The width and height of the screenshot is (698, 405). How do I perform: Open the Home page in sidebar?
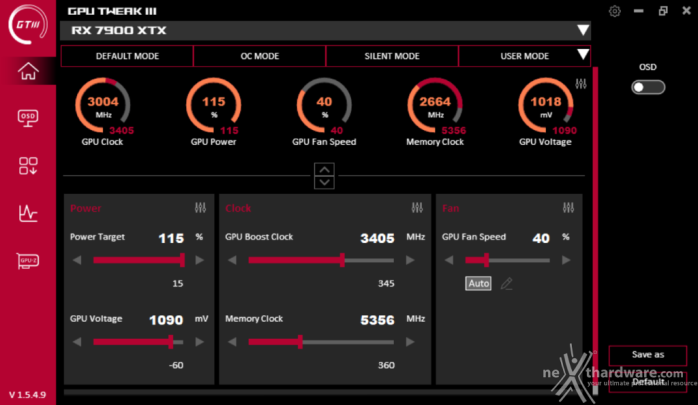click(x=28, y=71)
